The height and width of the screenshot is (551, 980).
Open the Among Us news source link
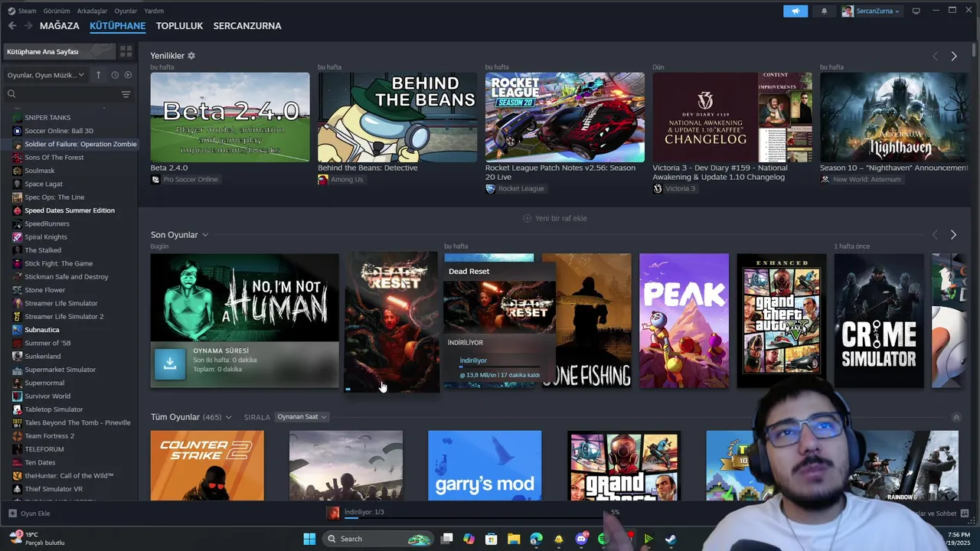pyautogui.click(x=341, y=179)
